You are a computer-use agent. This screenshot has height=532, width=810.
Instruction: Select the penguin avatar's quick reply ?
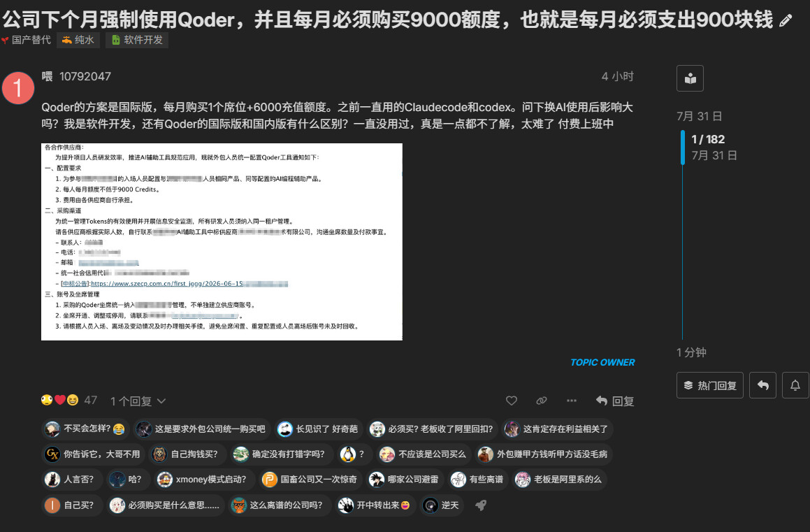(x=354, y=454)
